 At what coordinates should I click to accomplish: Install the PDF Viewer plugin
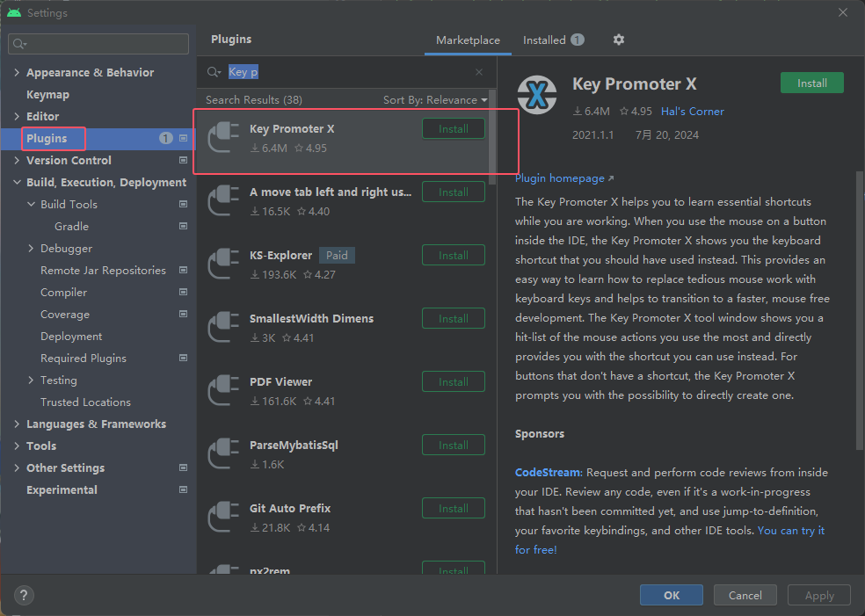pos(454,381)
